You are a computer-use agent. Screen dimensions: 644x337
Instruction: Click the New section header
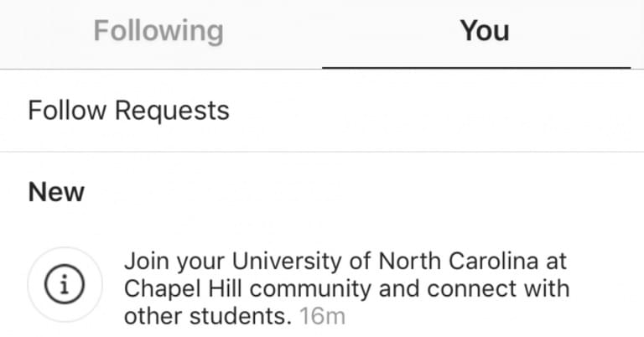point(56,192)
